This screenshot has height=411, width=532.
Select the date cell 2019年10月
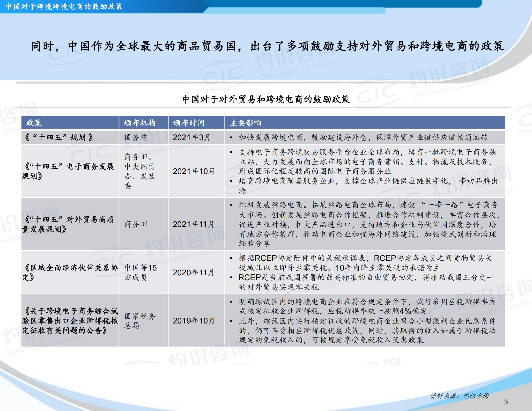tap(196, 320)
